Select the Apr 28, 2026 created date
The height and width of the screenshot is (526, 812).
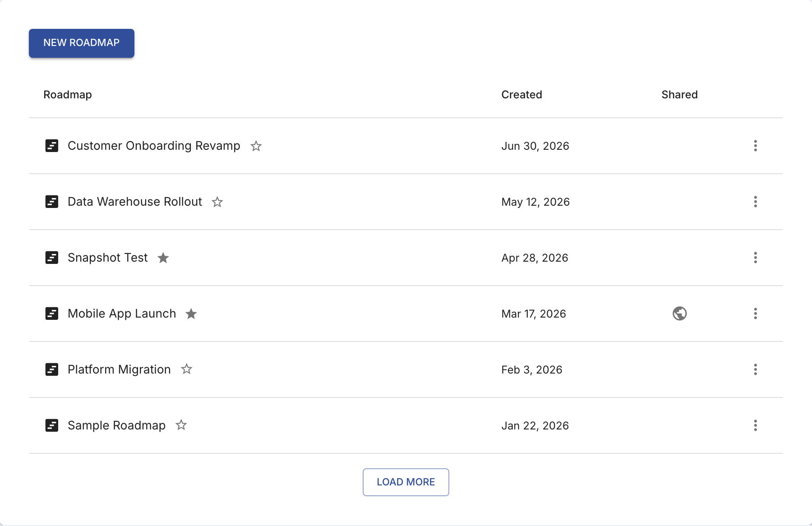pos(535,258)
